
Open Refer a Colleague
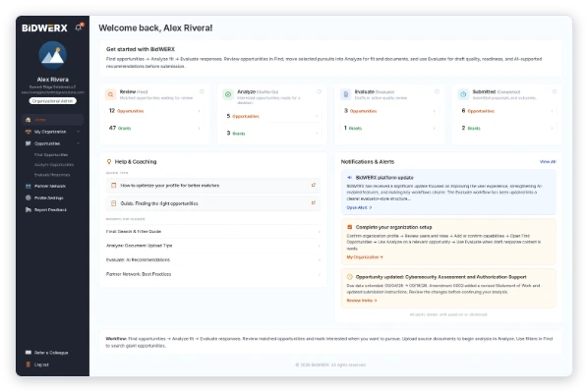tap(51, 353)
